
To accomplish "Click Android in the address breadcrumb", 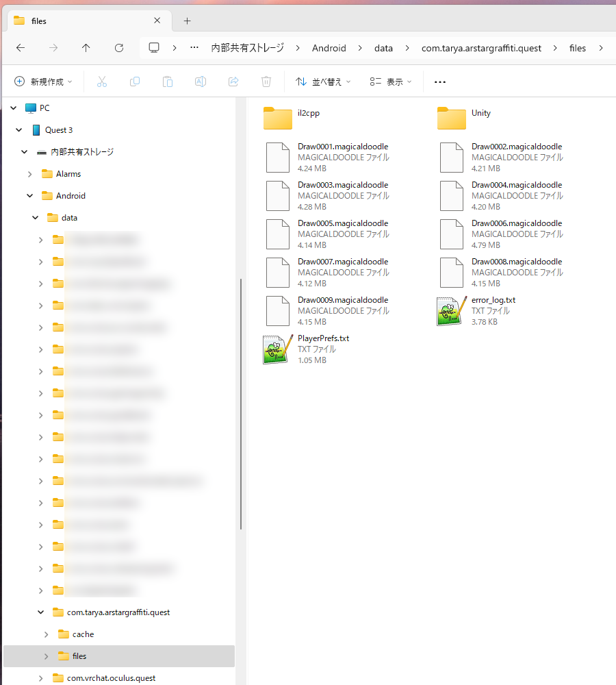I will point(329,48).
